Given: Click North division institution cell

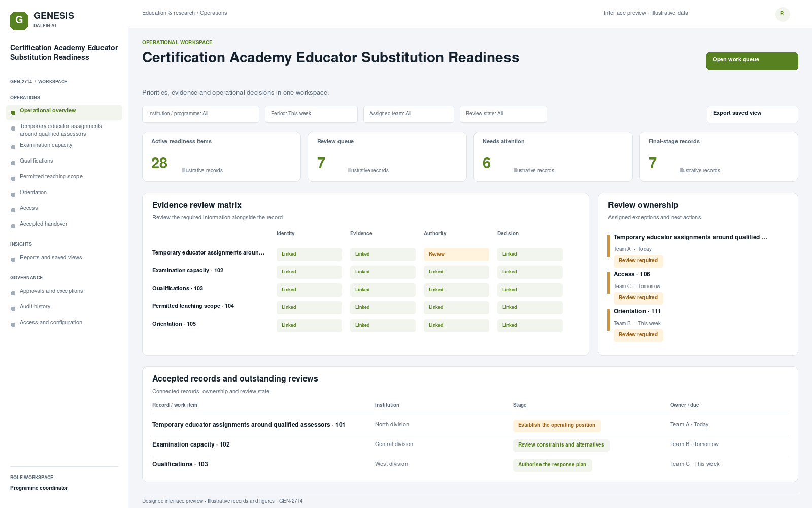Looking at the screenshot, I should click(x=392, y=425).
